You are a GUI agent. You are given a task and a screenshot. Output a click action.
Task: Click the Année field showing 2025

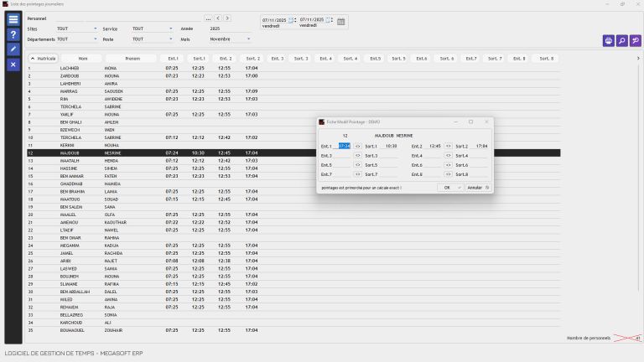click(229, 28)
